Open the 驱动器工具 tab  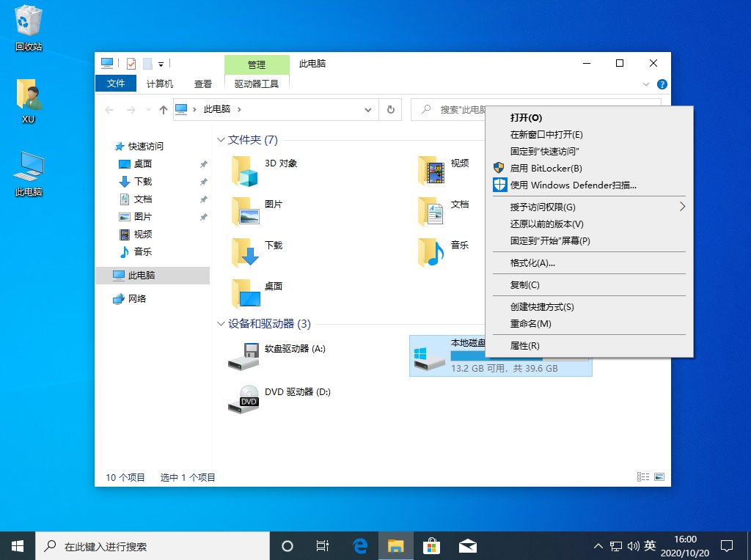257,84
